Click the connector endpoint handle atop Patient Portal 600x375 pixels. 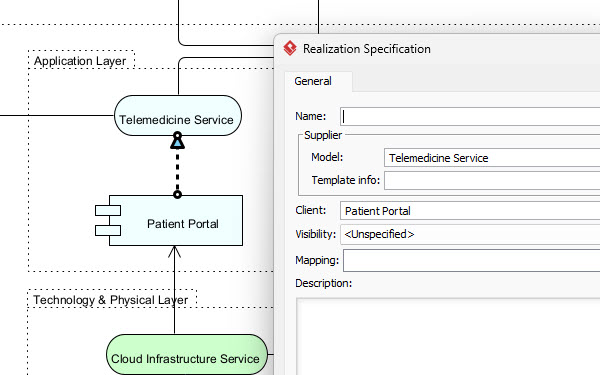pos(177,194)
